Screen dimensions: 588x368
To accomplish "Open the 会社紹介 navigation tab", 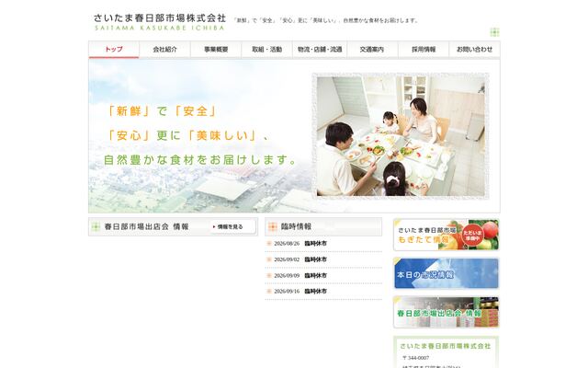I will coord(164,49).
